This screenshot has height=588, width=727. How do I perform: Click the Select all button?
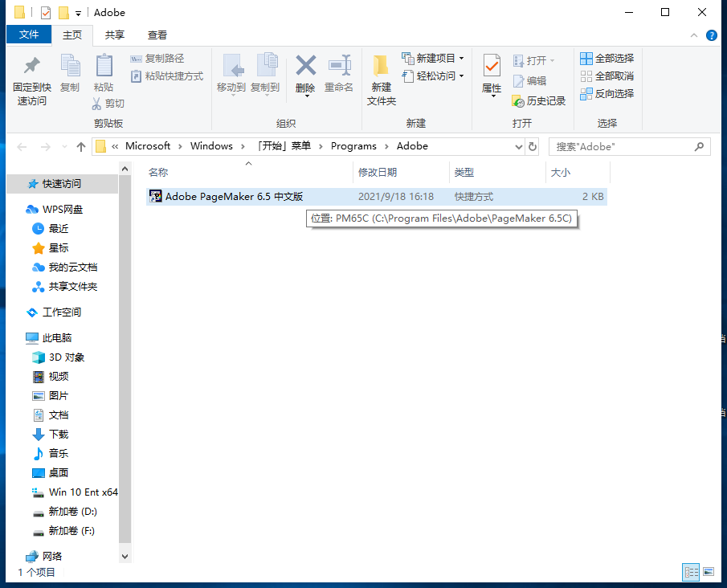(x=607, y=59)
